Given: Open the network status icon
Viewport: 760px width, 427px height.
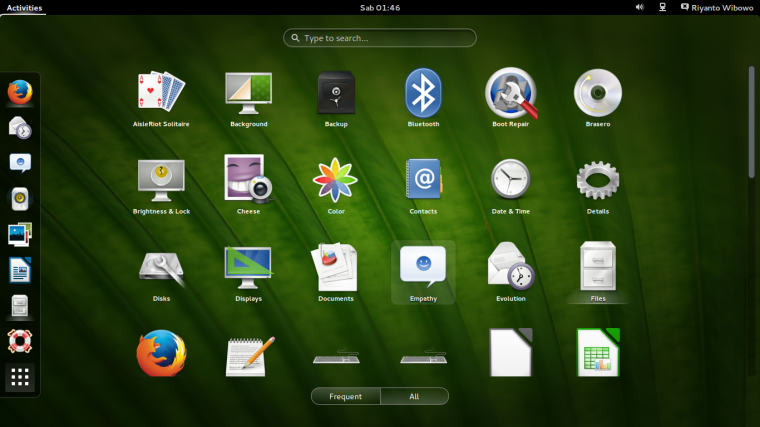Looking at the screenshot, I should (663, 7).
